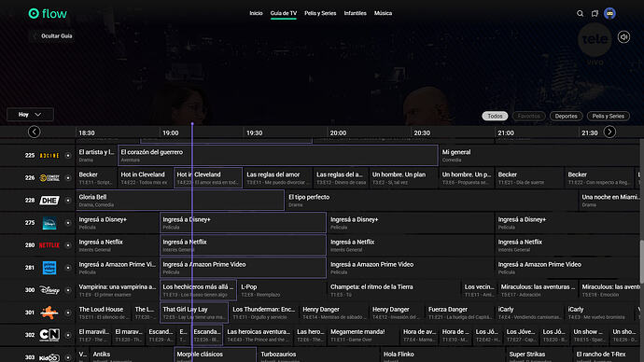
Task: Open the Guía de TV tab
Action: (284, 13)
